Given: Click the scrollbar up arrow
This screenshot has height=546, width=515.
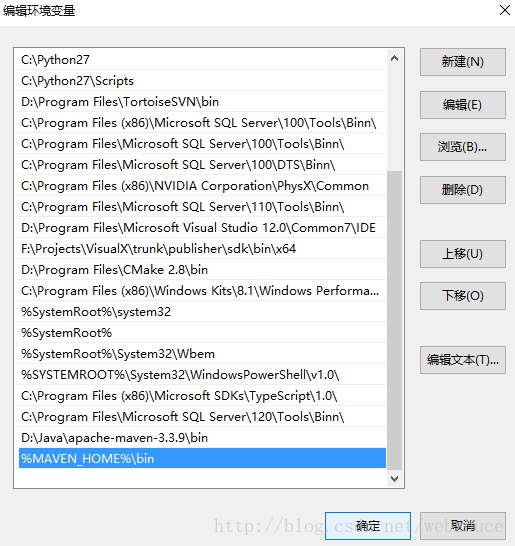Looking at the screenshot, I should click(395, 58).
